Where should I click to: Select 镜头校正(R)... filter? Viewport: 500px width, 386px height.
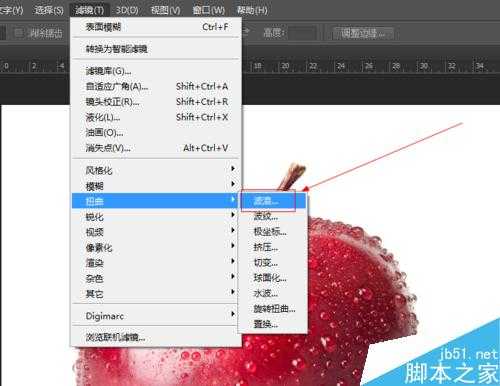click(156, 102)
